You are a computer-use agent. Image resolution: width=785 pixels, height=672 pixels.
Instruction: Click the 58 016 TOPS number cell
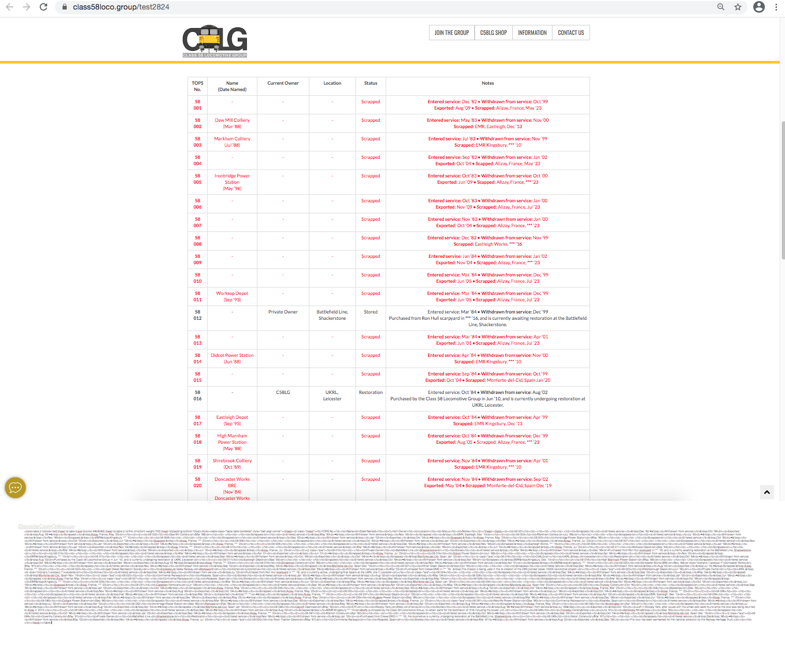coord(198,399)
